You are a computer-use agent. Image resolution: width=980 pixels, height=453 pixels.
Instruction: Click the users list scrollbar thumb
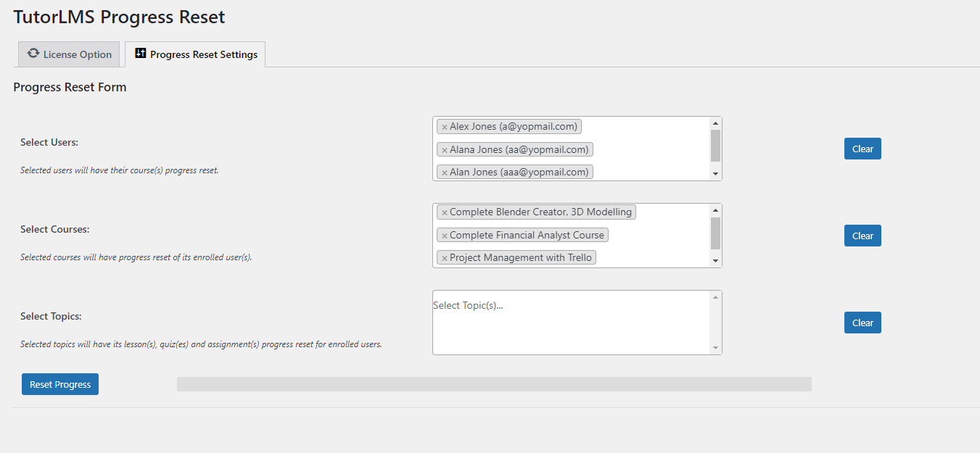pos(715,146)
